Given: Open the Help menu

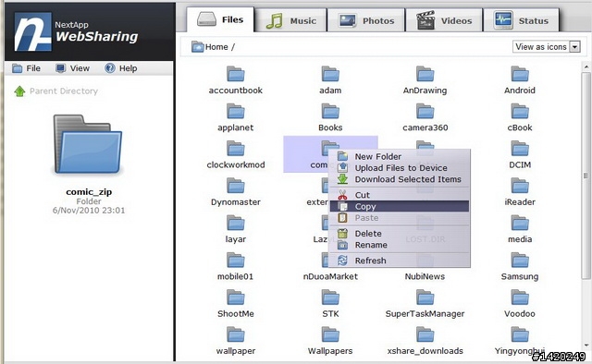Looking at the screenshot, I should [x=121, y=68].
